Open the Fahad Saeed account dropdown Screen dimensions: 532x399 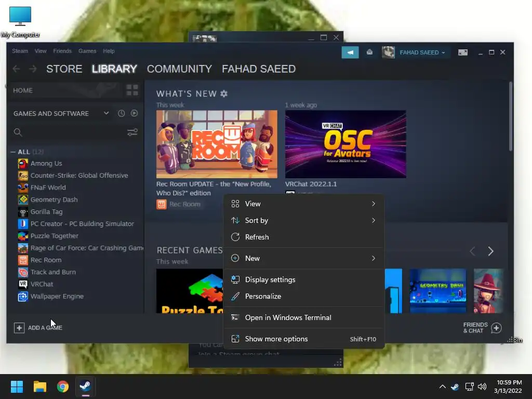422,52
